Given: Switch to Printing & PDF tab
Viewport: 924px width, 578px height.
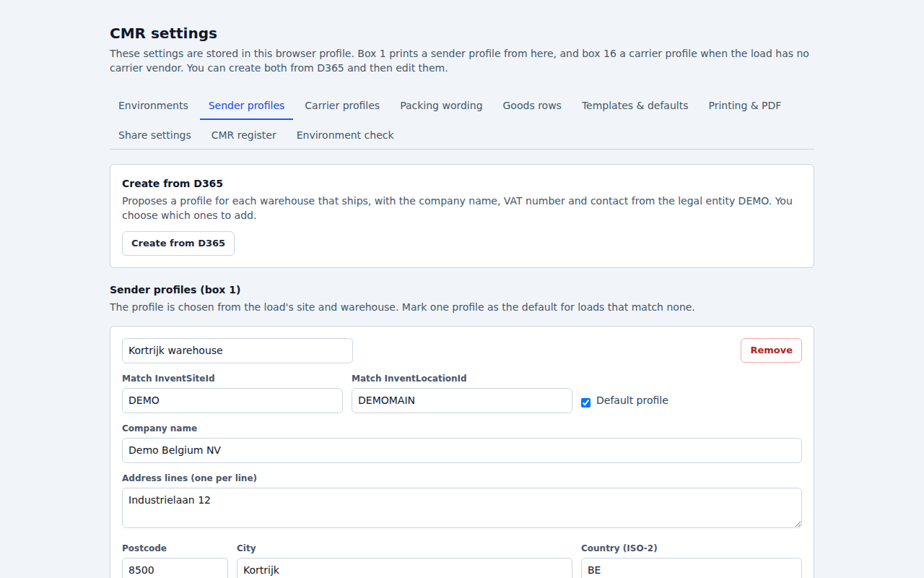Looking at the screenshot, I should tap(744, 105).
